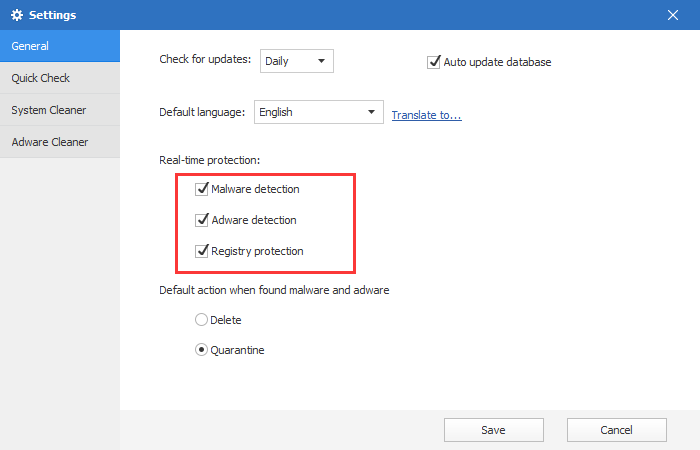The width and height of the screenshot is (700, 450).
Task: Close the Settings dialog with the X
Action: click(x=672, y=15)
